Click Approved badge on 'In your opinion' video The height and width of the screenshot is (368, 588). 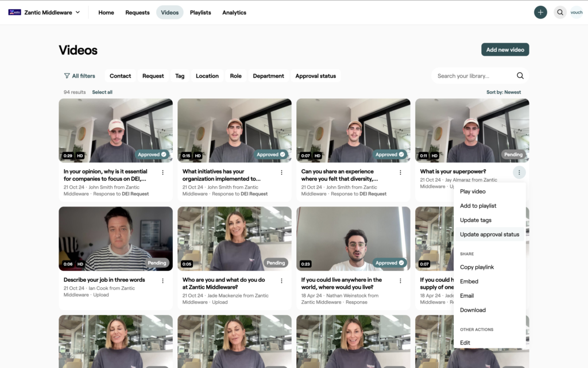[x=152, y=154]
